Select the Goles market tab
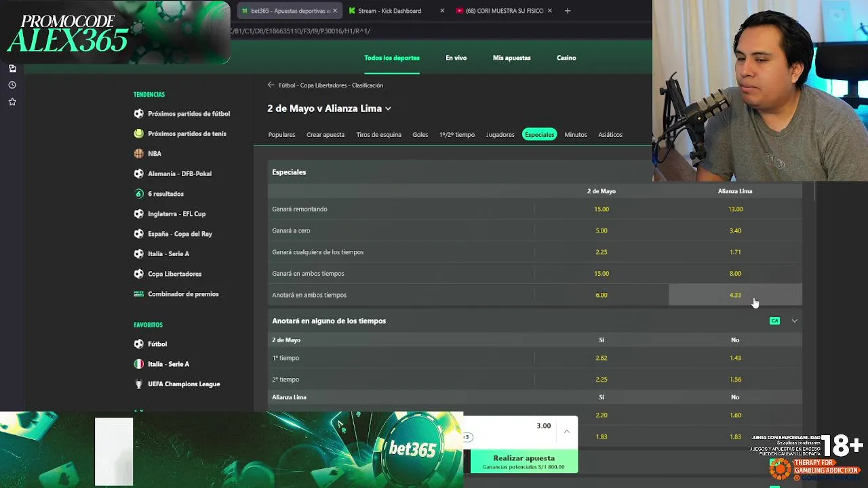Screen dimensions: 868x488 pos(420,134)
